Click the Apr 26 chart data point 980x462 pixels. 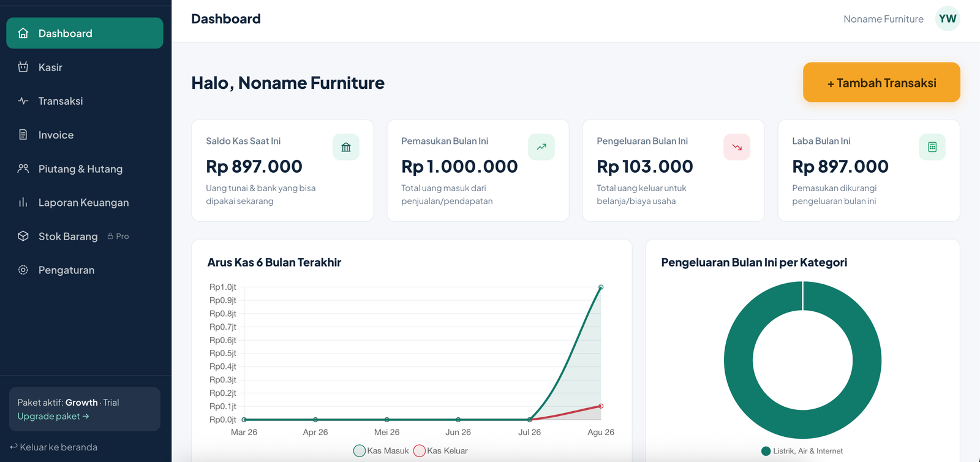(x=315, y=420)
